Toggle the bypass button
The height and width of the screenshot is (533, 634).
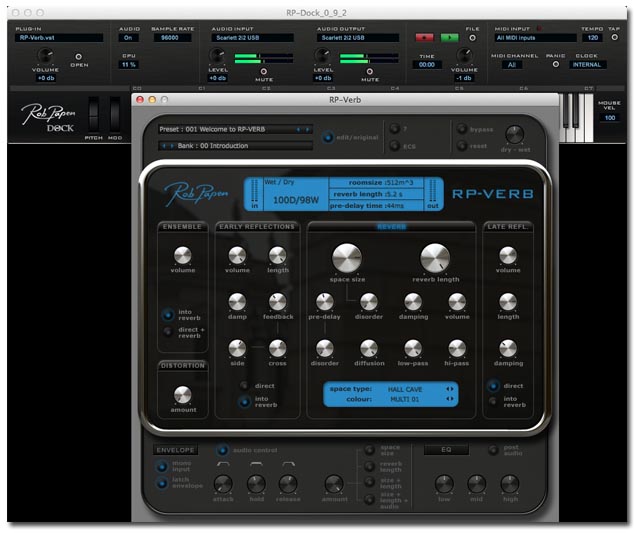pyautogui.click(x=462, y=129)
